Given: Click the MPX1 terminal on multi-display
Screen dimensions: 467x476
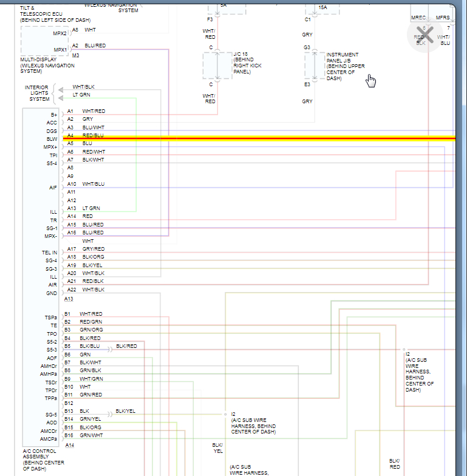Looking at the screenshot, I should tap(60, 50).
